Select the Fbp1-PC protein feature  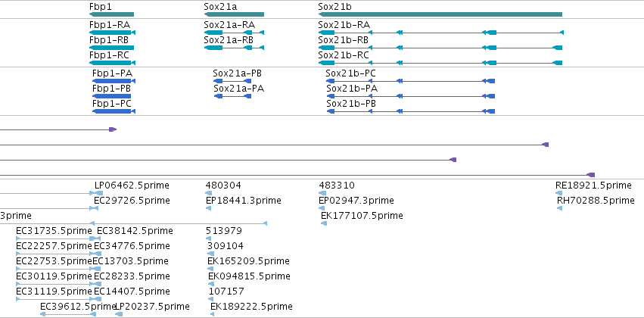click(114, 111)
